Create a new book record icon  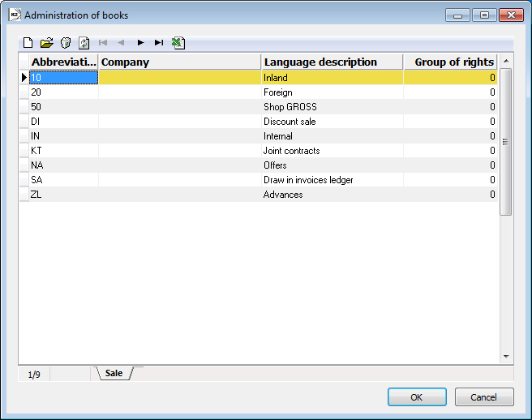click(x=28, y=43)
